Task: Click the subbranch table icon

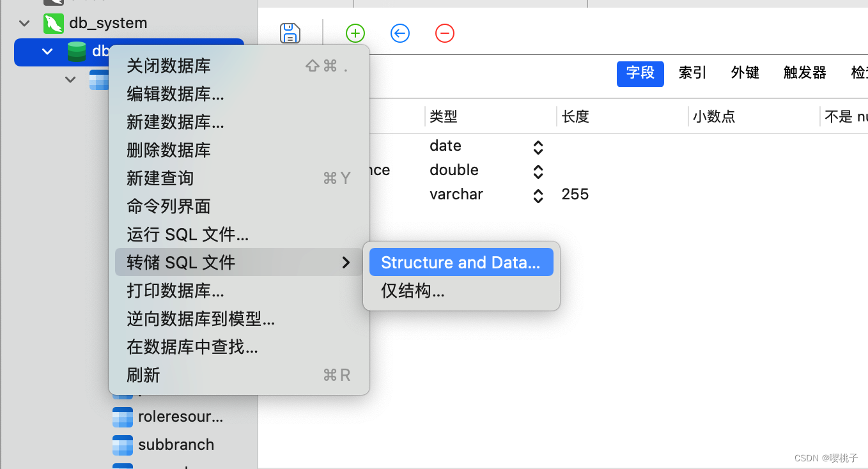Action: (x=123, y=445)
